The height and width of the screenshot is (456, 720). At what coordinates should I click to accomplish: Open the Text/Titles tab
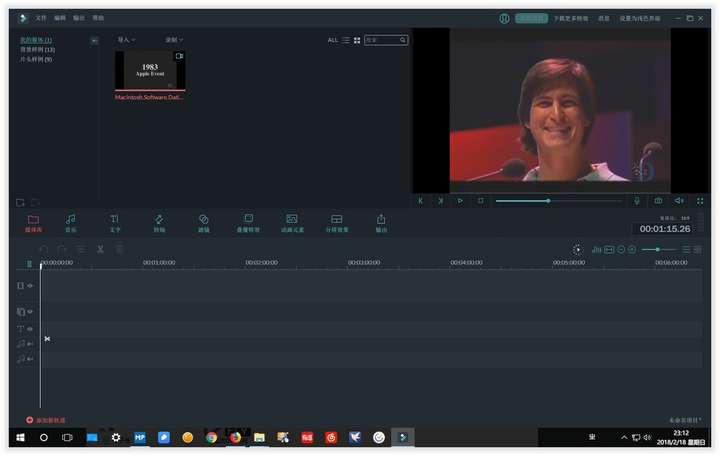click(114, 223)
